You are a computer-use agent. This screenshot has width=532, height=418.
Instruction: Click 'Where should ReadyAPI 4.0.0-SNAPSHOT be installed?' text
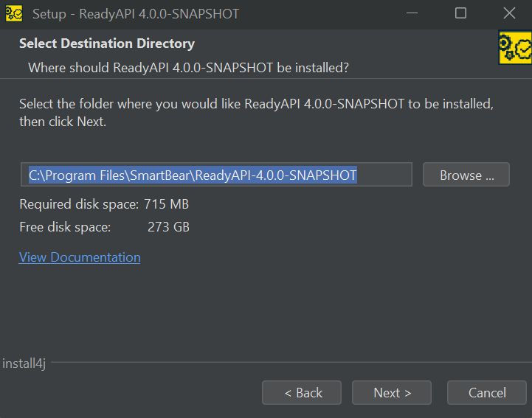[188, 68]
